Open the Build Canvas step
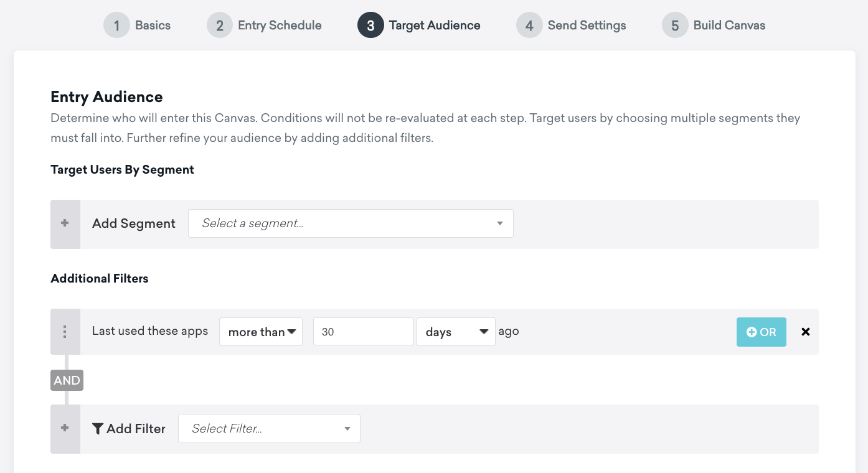The image size is (868, 473). coord(714,26)
